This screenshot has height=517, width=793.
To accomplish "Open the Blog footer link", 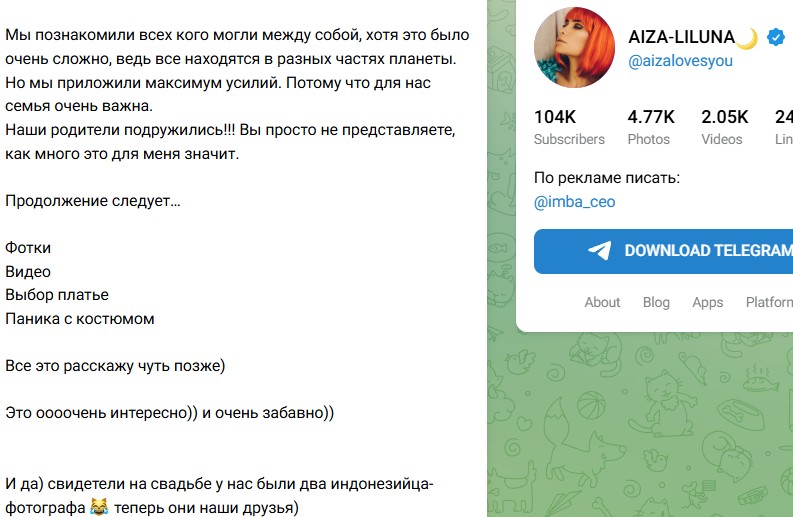I will point(656,302).
